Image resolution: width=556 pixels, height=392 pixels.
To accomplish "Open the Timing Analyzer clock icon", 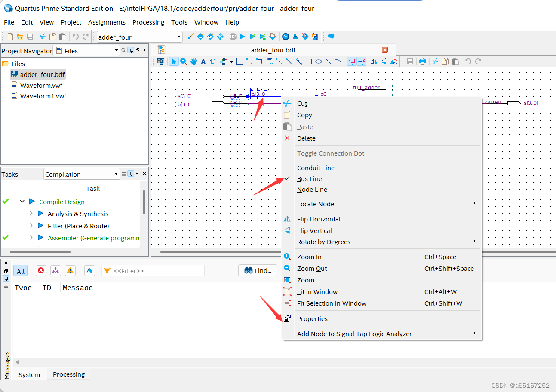I will 286,37.
